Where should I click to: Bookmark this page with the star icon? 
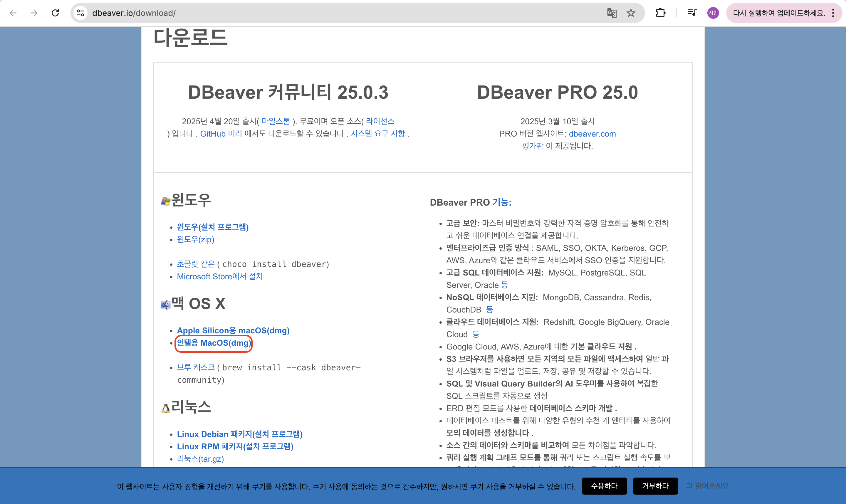coord(631,13)
